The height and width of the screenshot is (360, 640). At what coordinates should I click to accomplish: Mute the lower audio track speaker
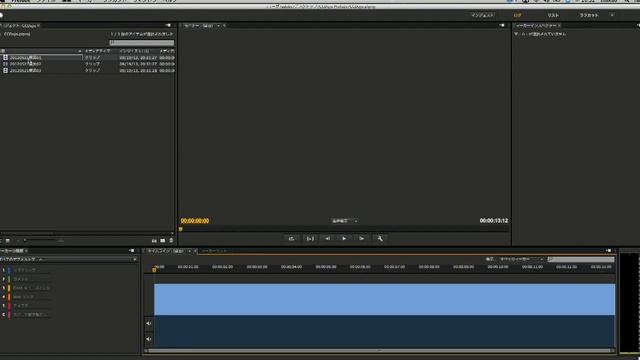[x=149, y=339]
